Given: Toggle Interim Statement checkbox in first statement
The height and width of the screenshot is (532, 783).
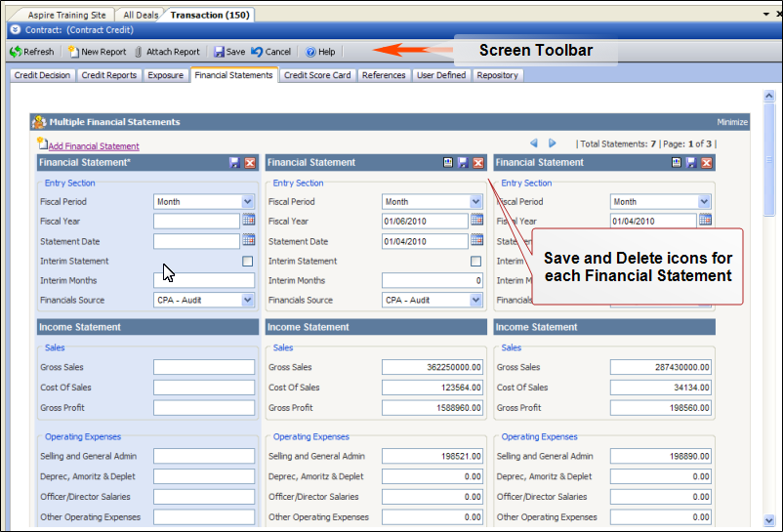Looking at the screenshot, I should pyautogui.click(x=248, y=262).
